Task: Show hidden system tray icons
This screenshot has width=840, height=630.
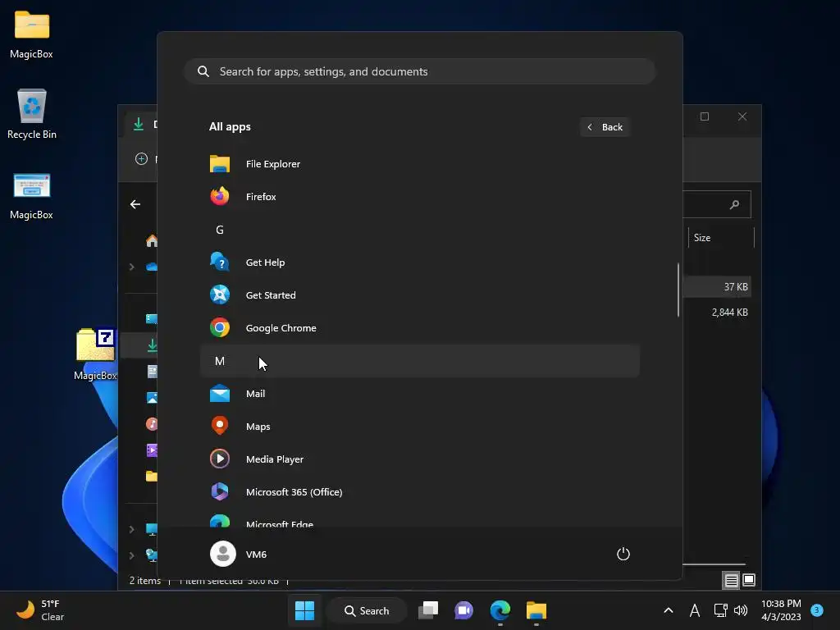Action: point(668,610)
